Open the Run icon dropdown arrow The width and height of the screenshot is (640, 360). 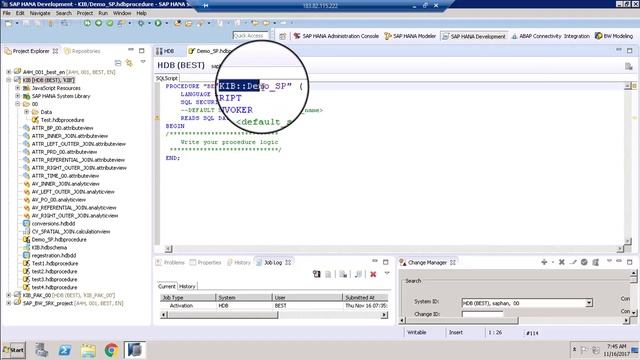[x=167, y=23]
